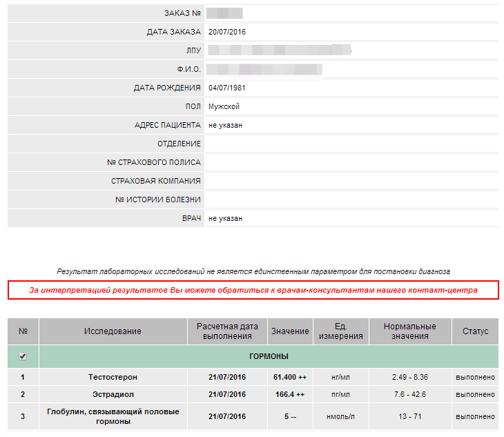Click the normal range 13 - 71
Screen dimensions: 504x437
click(x=409, y=416)
